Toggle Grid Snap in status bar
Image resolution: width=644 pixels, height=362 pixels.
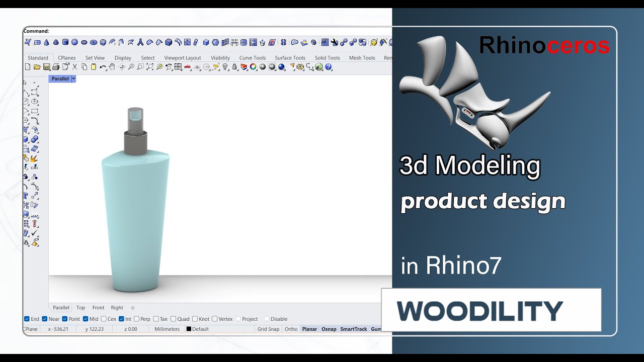click(268, 329)
